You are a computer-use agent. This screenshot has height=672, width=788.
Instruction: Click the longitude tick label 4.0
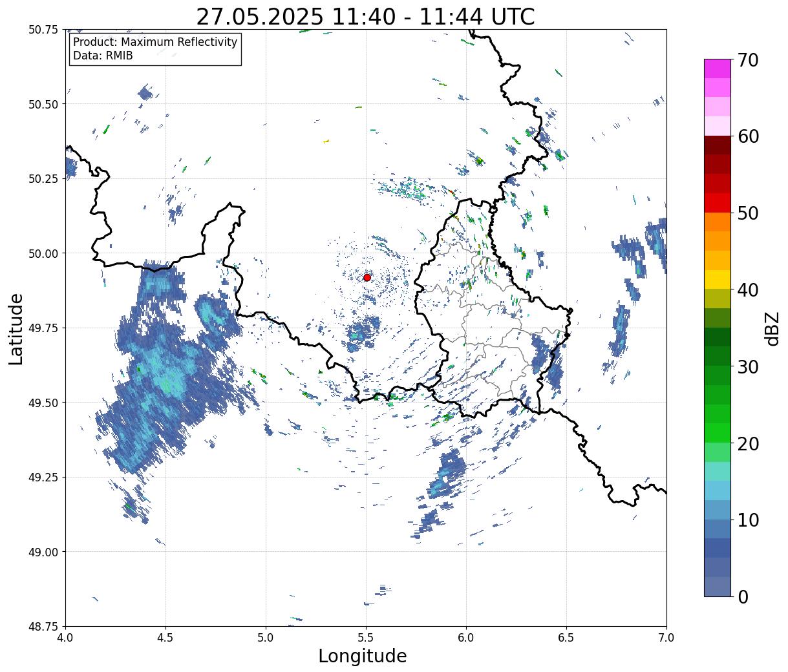pos(65,638)
